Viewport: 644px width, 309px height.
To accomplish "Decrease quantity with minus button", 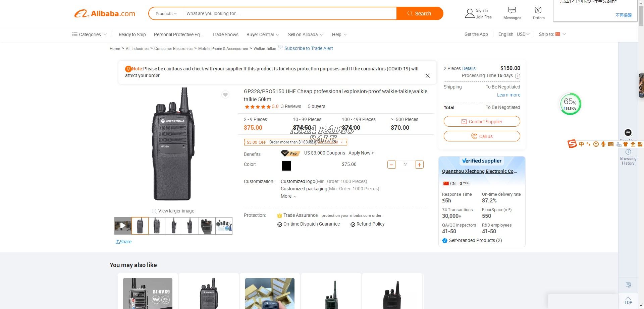I will click(x=391, y=165).
